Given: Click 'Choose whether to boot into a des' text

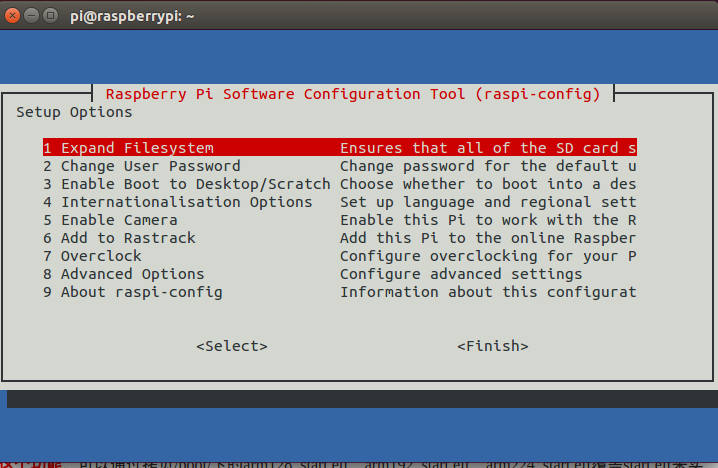Looking at the screenshot, I should 488,184.
